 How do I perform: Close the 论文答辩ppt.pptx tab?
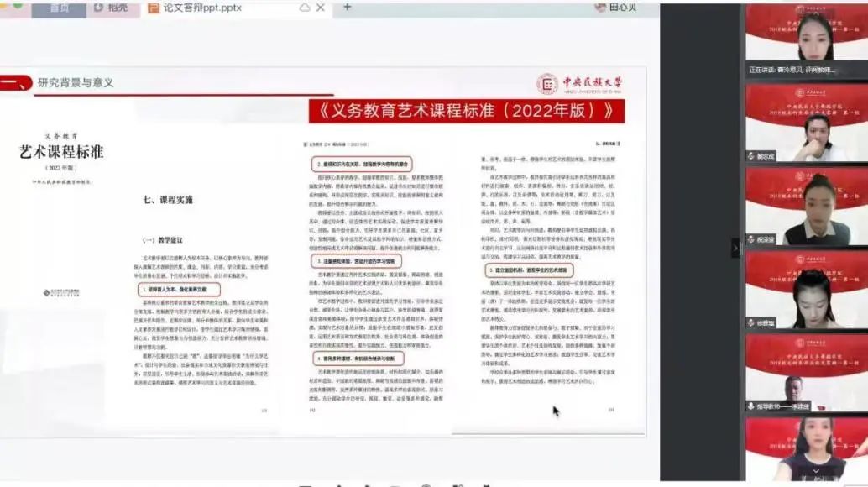[322, 8]
